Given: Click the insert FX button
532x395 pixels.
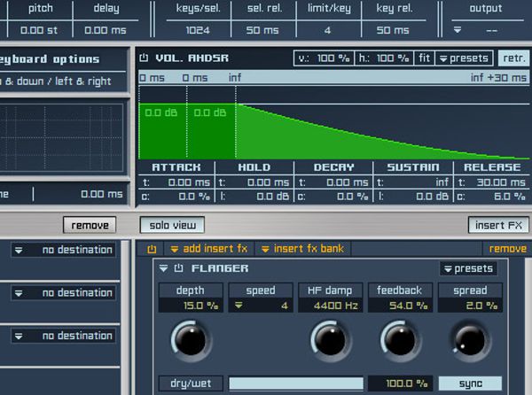Looking at the screenshot, I should 498,225.
